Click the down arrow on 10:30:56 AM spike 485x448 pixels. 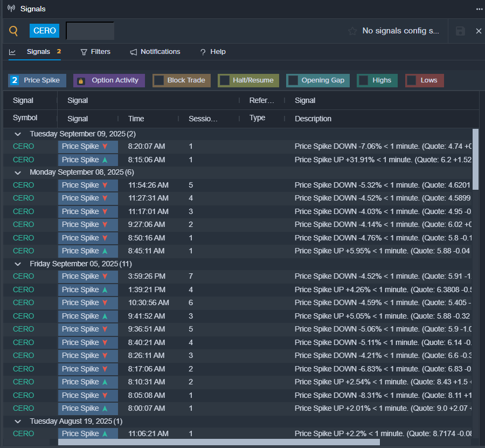pos(105,302)
